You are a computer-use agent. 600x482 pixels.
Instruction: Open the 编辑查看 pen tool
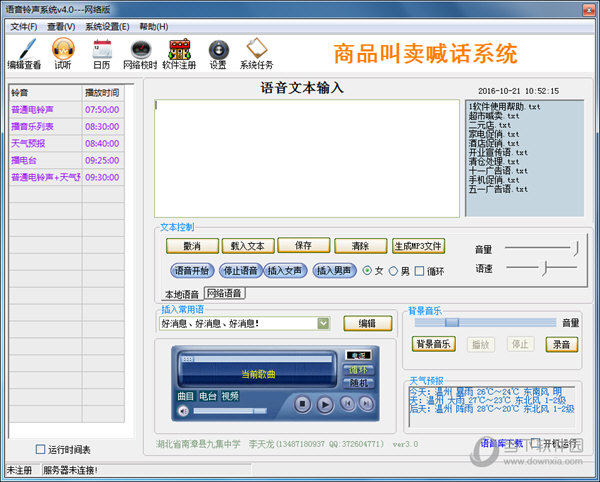click(x=24, y=53)
